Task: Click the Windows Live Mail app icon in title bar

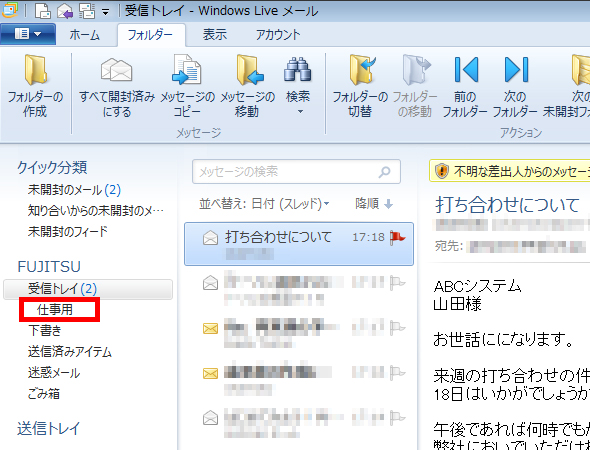Action: point(9,11)
